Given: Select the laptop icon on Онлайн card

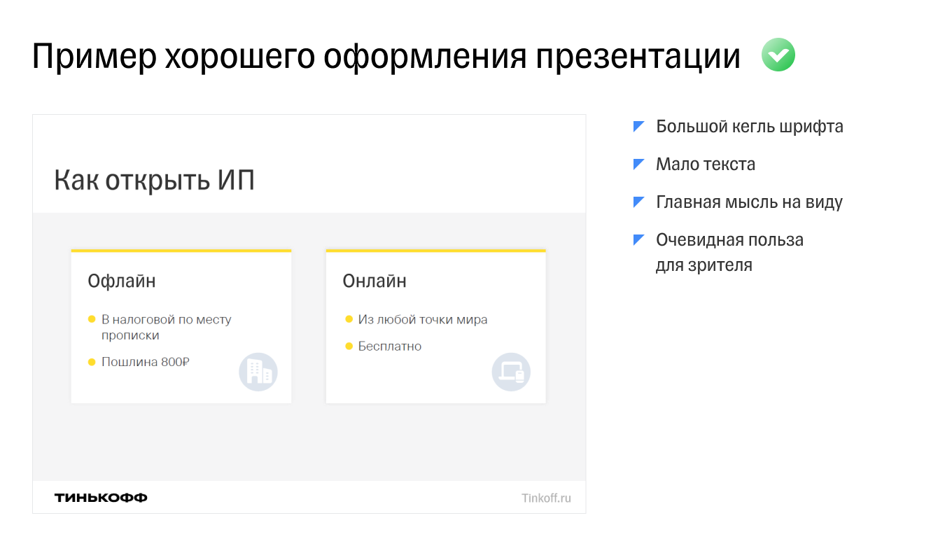Looking at the screenshot, I should click(512, 372).
